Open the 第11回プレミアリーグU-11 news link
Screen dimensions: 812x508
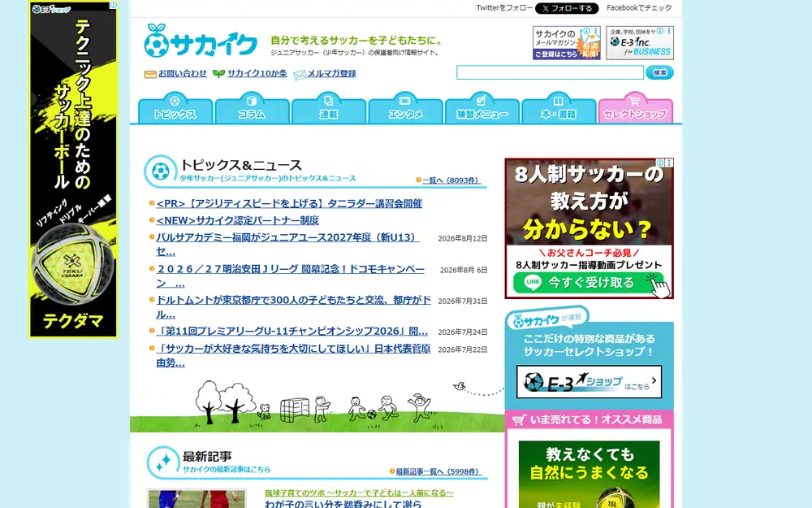[x=292, y=332]
